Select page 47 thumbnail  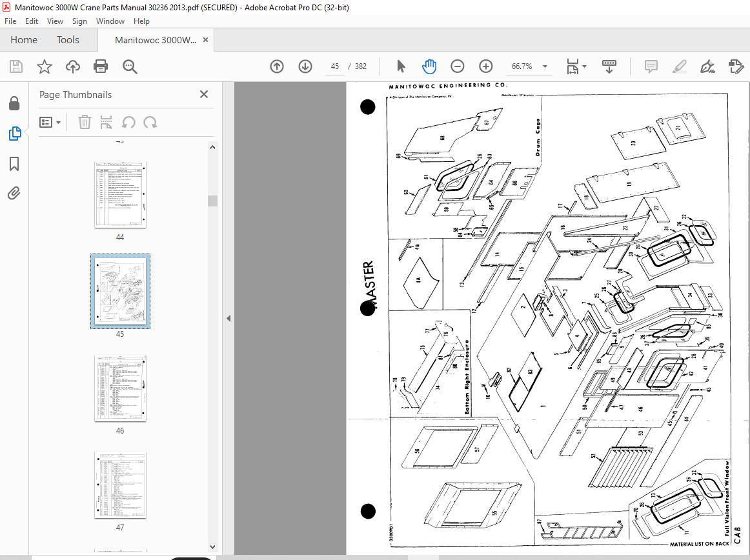[x=120, y=485]
